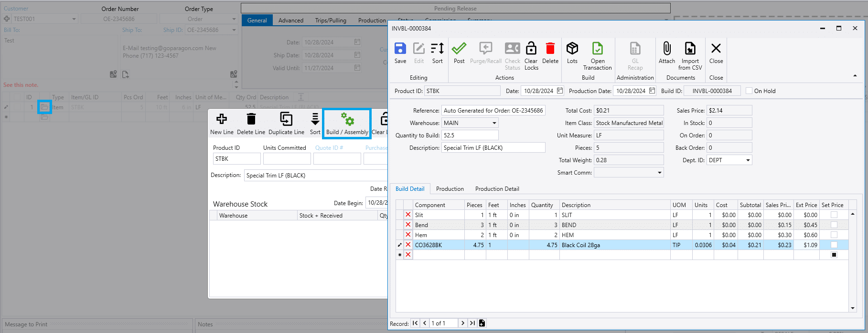Collapse the ribbon with small arrow
This screenshot has height=333, width=868.
855,76
